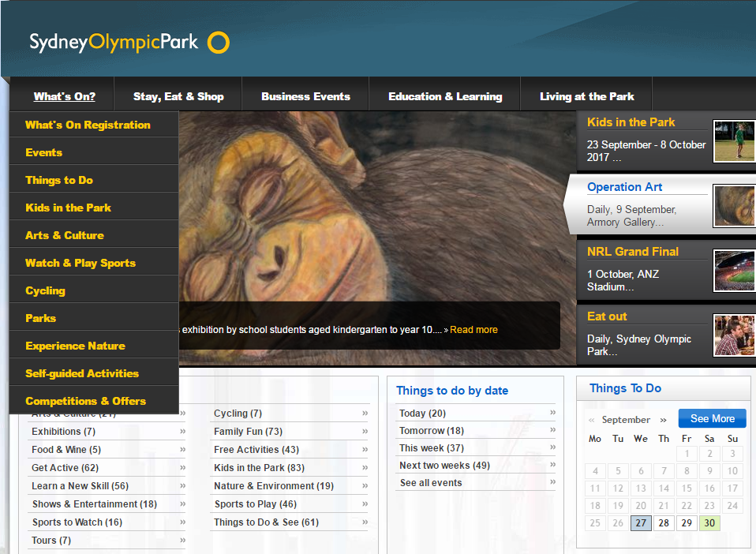
Task: Open the Stay, Eat & Shop menu
Action: [178, 96]
